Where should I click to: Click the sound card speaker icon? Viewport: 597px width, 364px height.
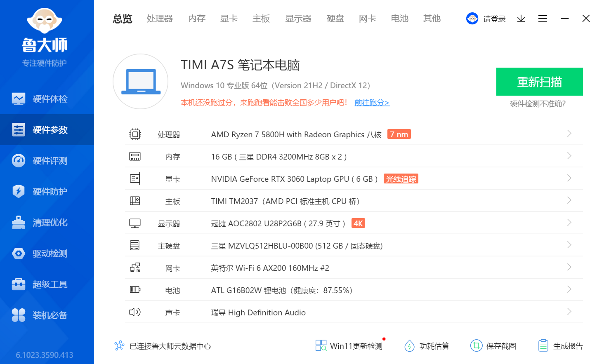135,312
